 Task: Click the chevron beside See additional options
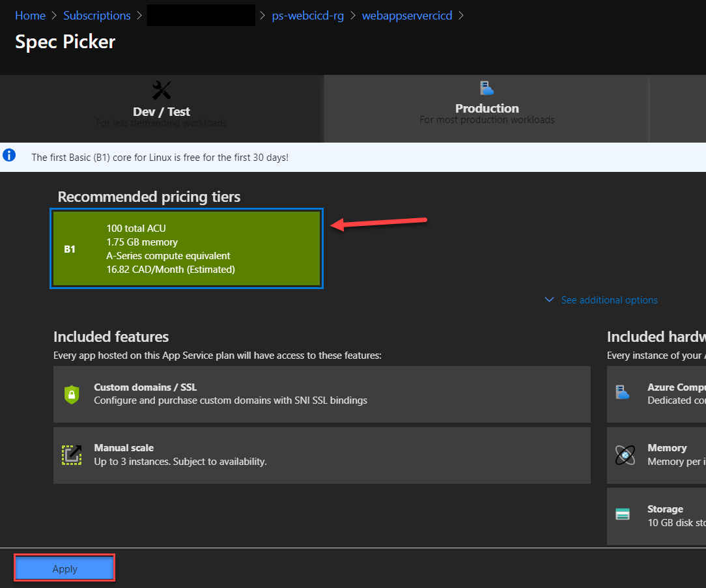tap(549, 300)
